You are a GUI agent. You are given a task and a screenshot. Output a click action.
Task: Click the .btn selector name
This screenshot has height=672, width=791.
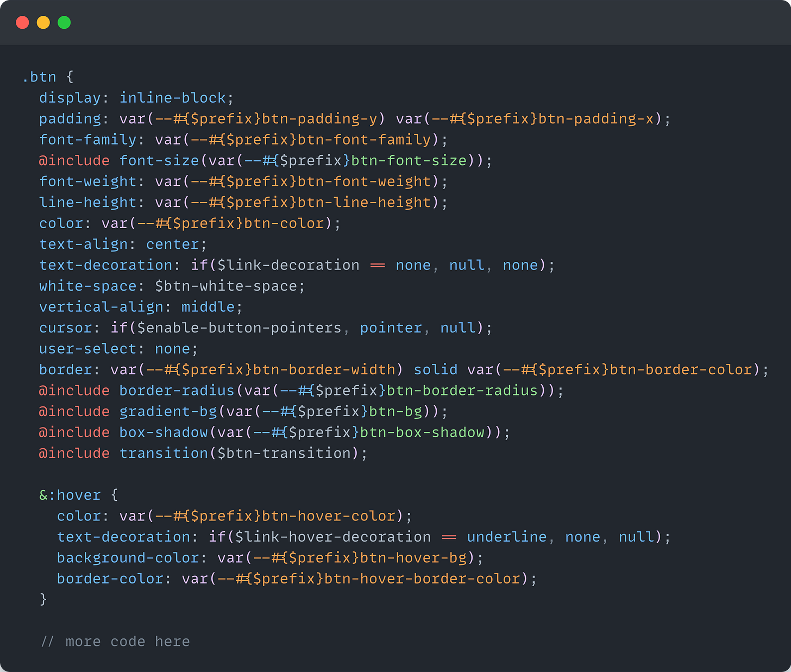tap(39, 77)
